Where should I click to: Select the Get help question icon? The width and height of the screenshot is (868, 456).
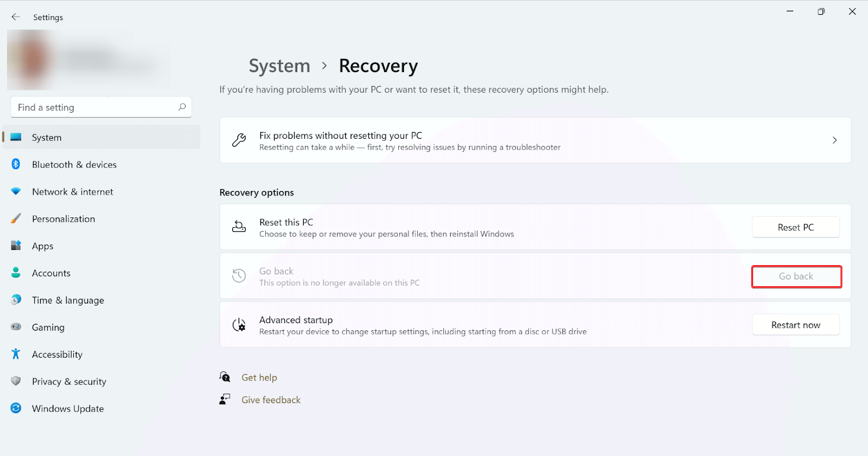click(x=225, y=377)
